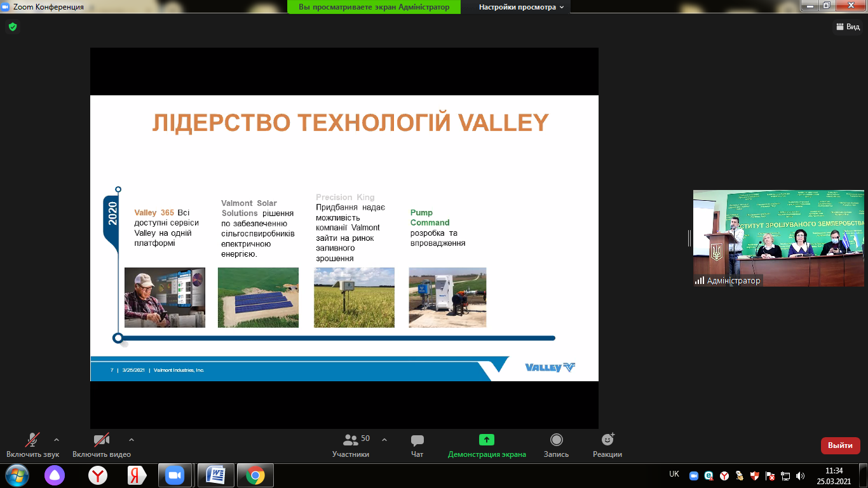The image size is (868, 488).
Task: Start recording with the Запись button
Action: pos(556,445)
